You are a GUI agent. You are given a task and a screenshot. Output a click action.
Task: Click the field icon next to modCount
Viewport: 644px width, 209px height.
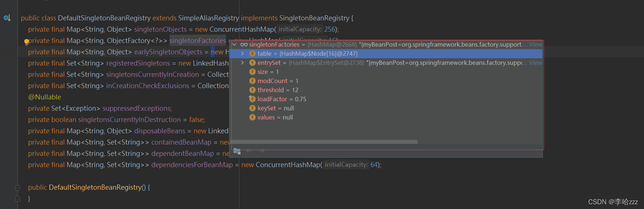coord(253,81)
